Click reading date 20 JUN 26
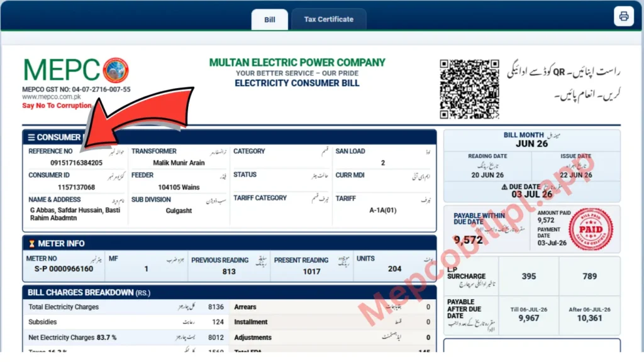Image resolution: width=644 pixels, height=362 pixels. [x=487, y=175]
